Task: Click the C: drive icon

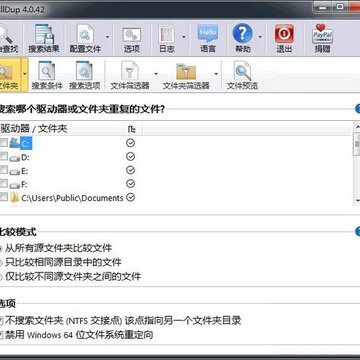Action: (15, 143)
